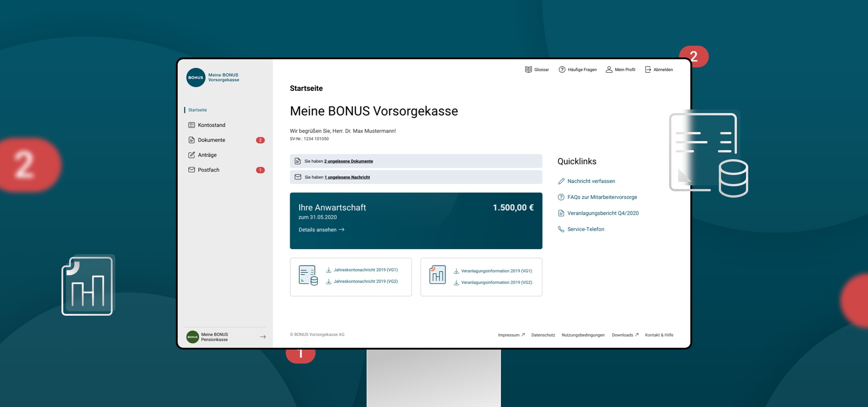868x407 pixels.
Task: Click the Jahreskontonachricht card illustration icon
Action: coord(308,275)
